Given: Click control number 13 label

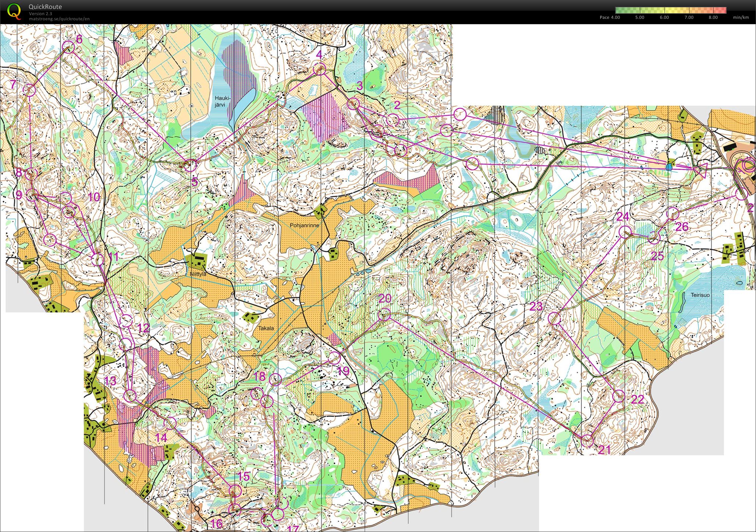Looking at the screenshot, I should coord(110,381).
